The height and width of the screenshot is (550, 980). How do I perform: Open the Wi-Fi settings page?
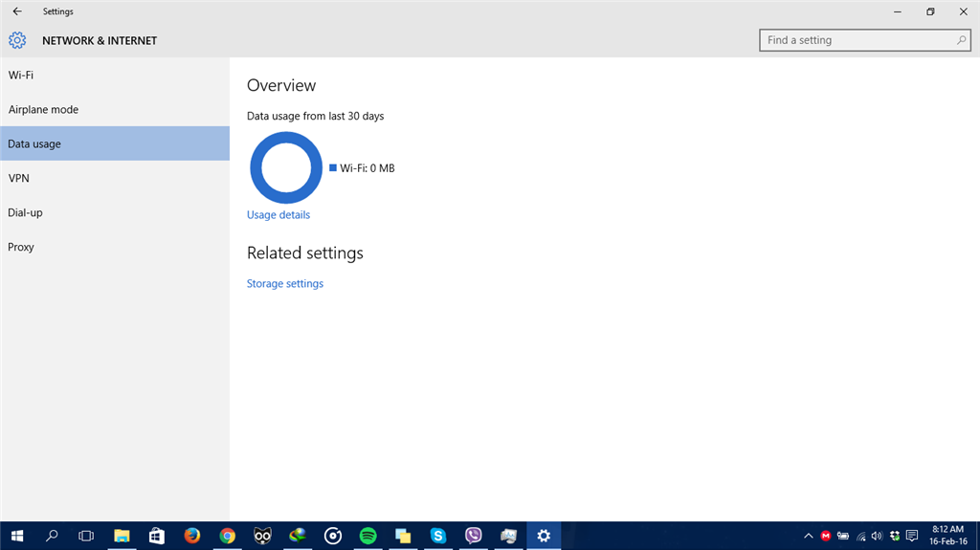(115, 75)
